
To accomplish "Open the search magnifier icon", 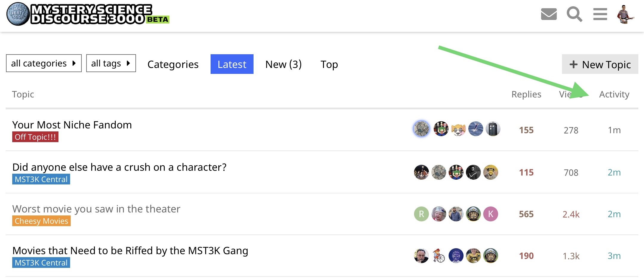I will pos(574,14).
